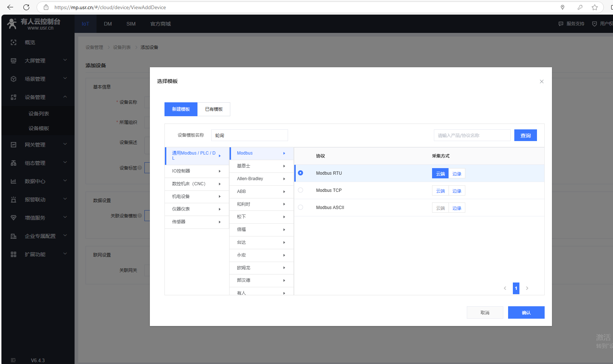Expand the Allen-Bradley brand entry

(x=261, y=179)
